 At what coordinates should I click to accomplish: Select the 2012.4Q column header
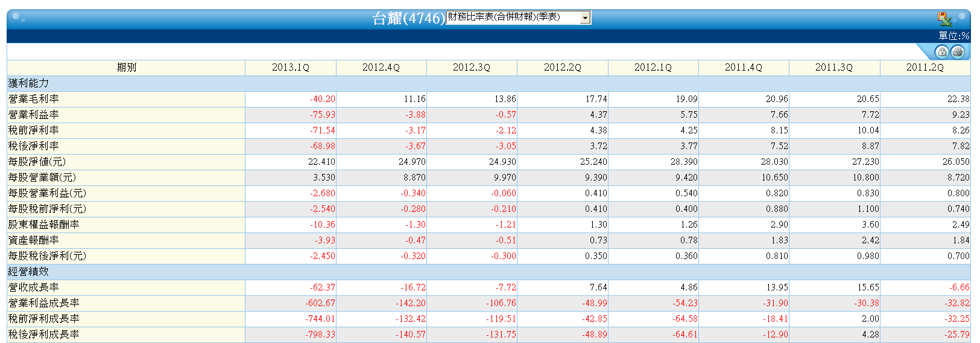(381, 68)
